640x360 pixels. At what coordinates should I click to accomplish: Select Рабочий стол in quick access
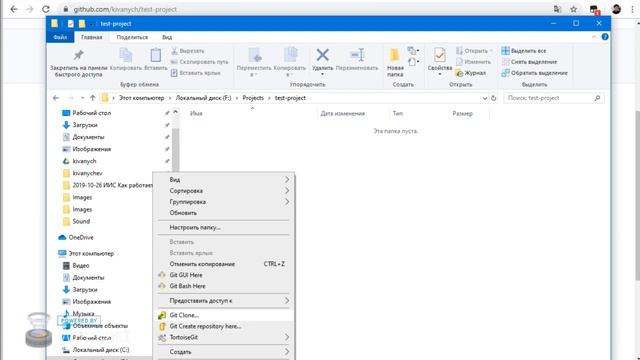pos(91,113)
